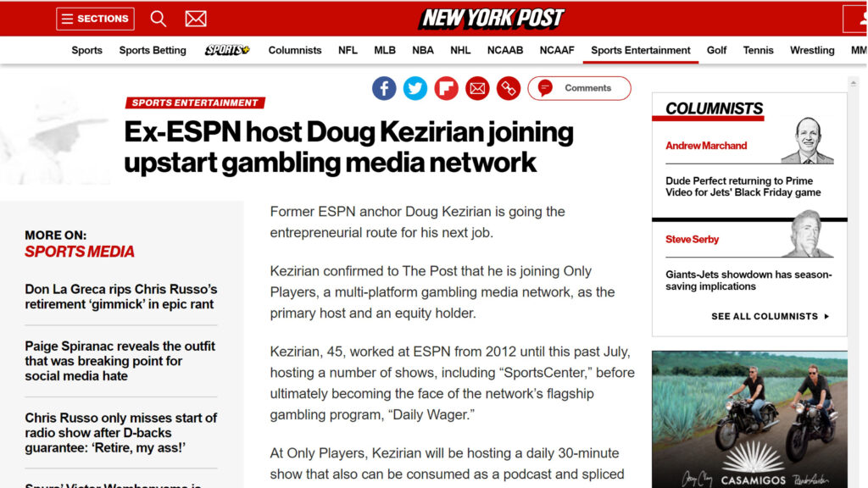This screenshot has width=868, height=488.
Task: Click Andrew Marchand's portrait sketch
Action: [x=808, y=141]
